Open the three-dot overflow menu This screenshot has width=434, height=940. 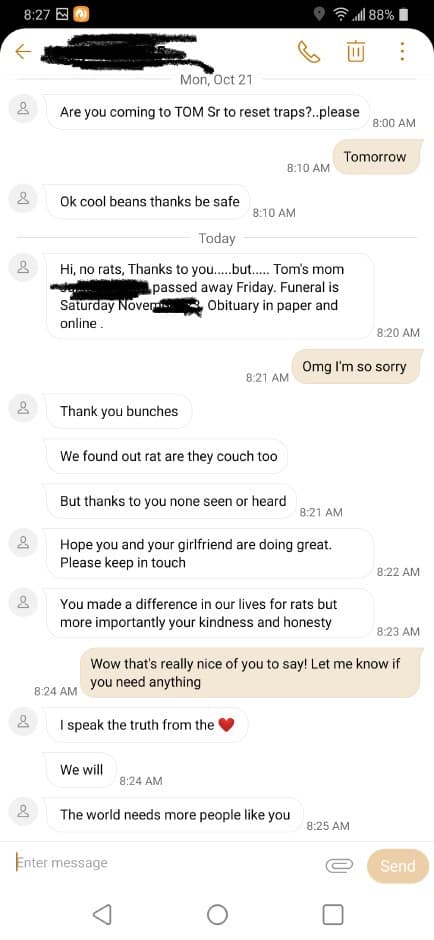[x=402, y=51]
